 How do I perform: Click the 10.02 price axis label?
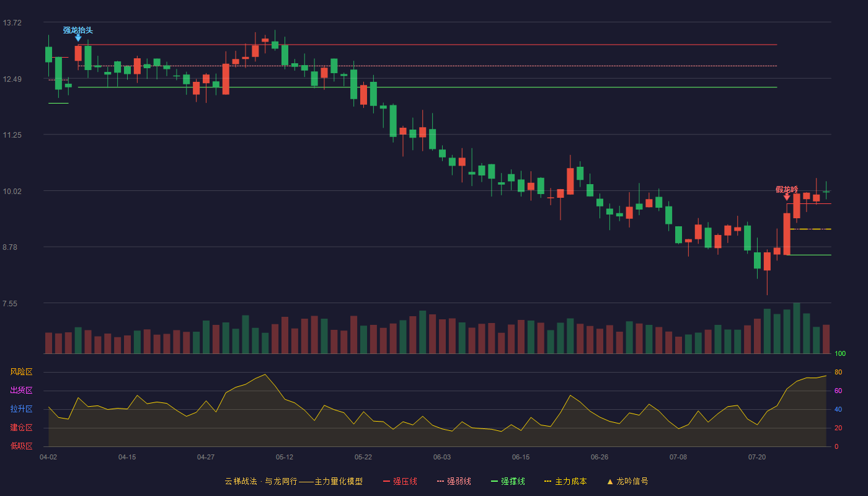pyautogui.click(x=12, y=191)
